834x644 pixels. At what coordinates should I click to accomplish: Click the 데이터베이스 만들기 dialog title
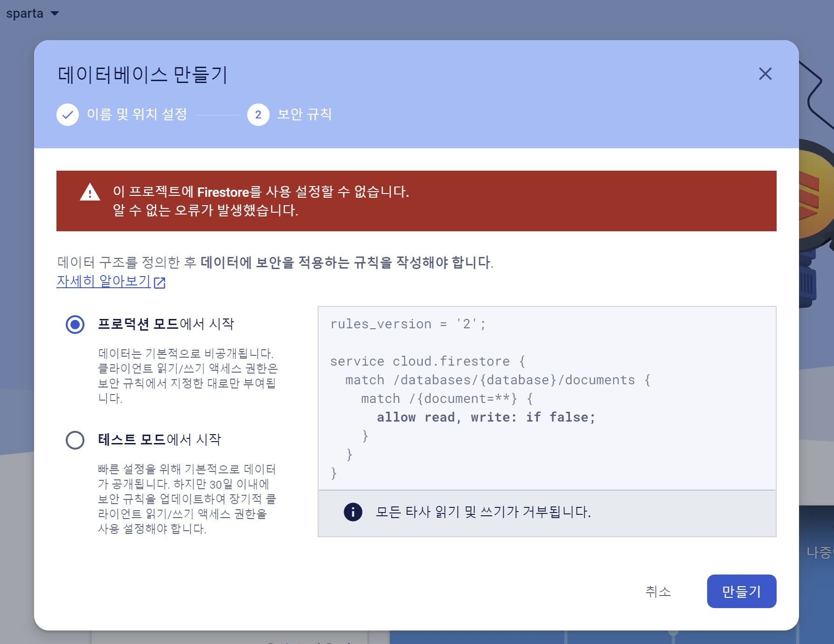pos(142,75)
